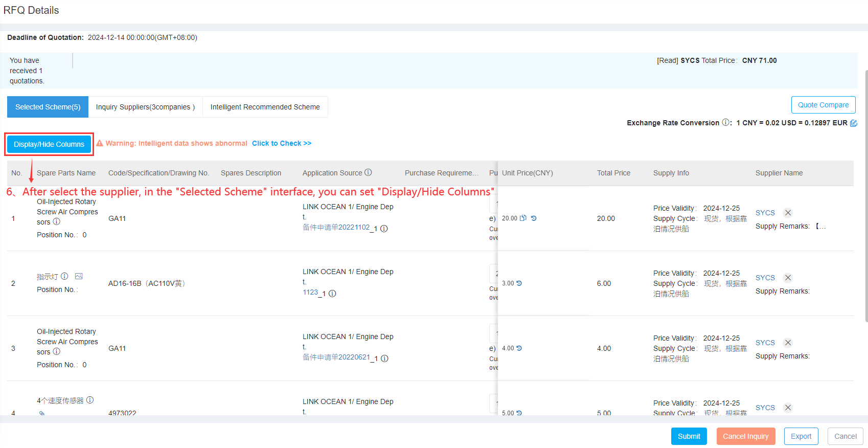Click price history icon beside unit price 20.00

(x=534, y=218)
